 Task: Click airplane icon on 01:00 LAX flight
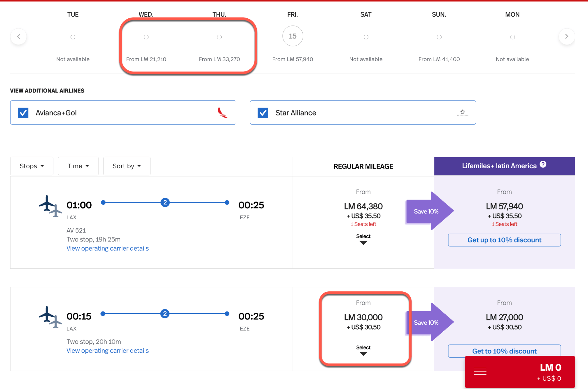coord(51,206)
